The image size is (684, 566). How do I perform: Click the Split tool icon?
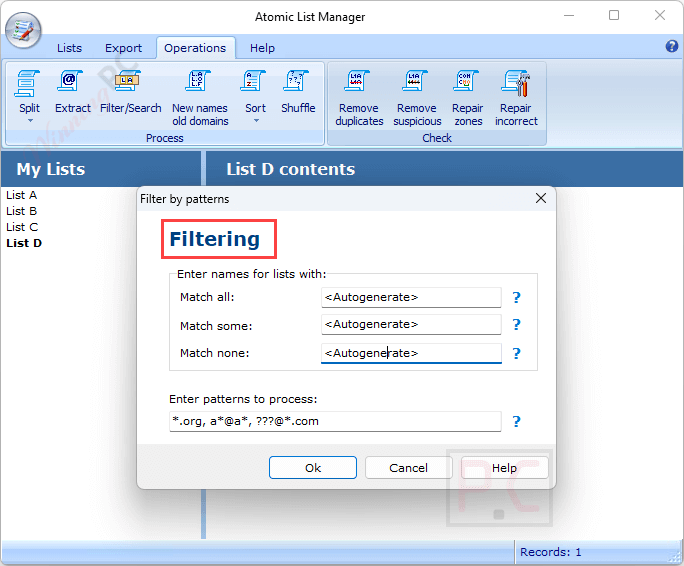(x=28, y=84)
